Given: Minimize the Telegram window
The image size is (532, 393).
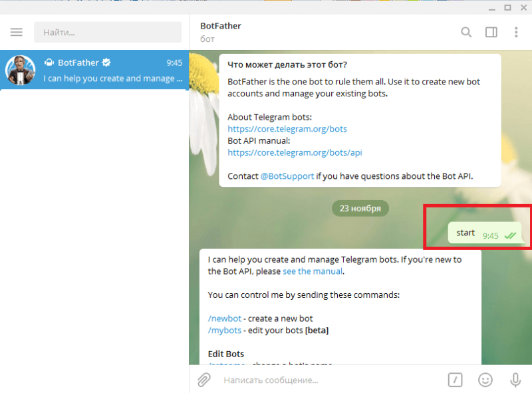Looking at the screenshot, I should 491,8.
